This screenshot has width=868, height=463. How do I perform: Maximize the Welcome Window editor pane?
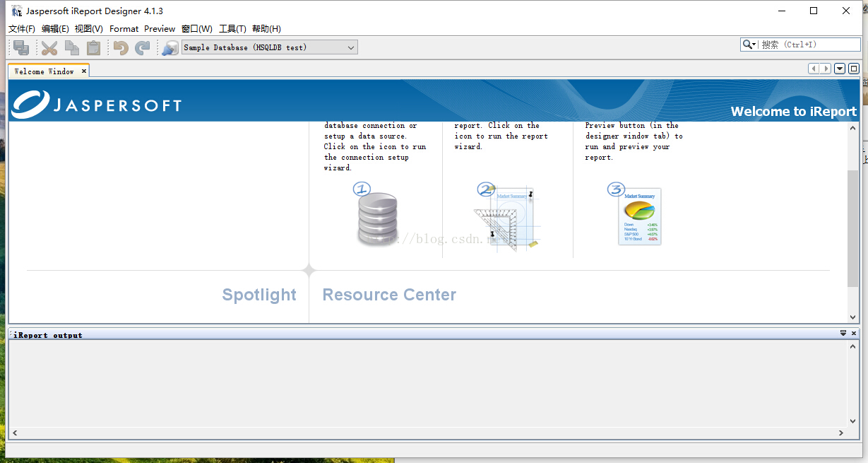[x=854, y=69]
